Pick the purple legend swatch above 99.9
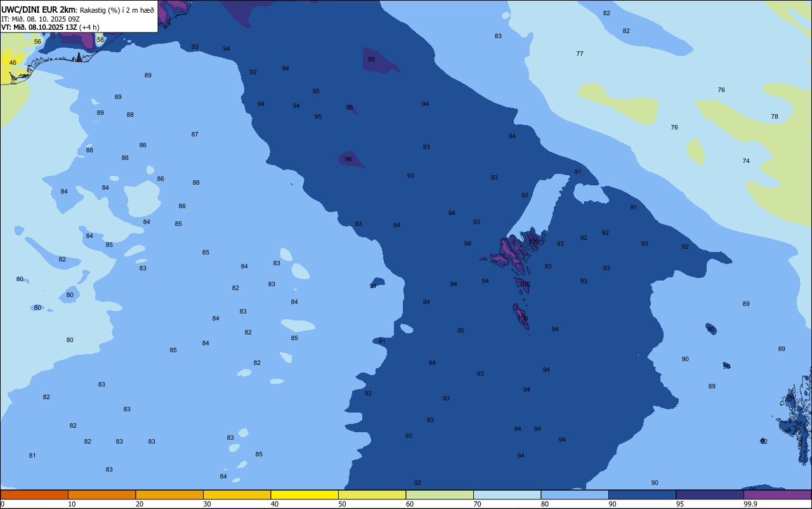This screenshot has height=509, width=812. click(x=777, y=494)
